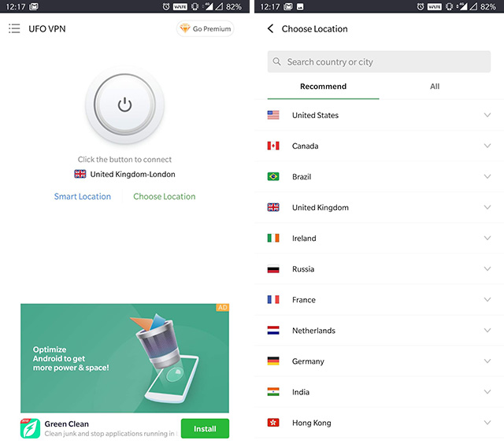Image resolution: width=504 pixels, height=444 pixels.
Task: Expand the Hong Kong chevron
Action: (487, 423)
